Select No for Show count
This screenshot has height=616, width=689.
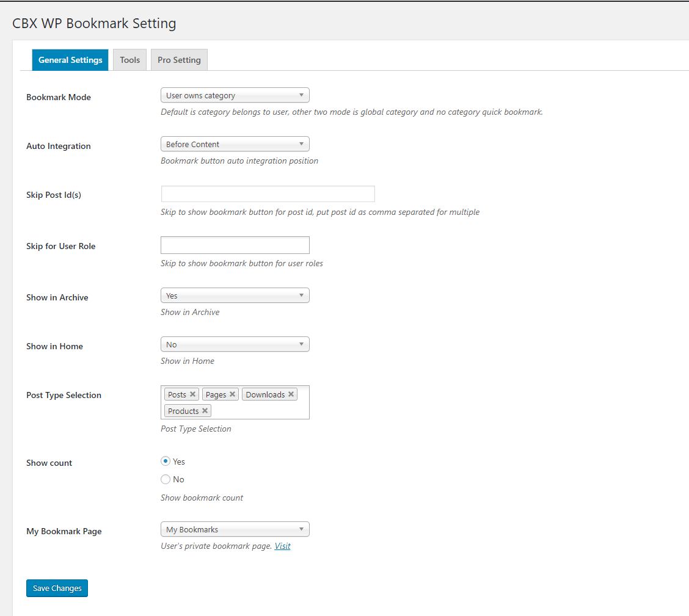pos(166,479)
